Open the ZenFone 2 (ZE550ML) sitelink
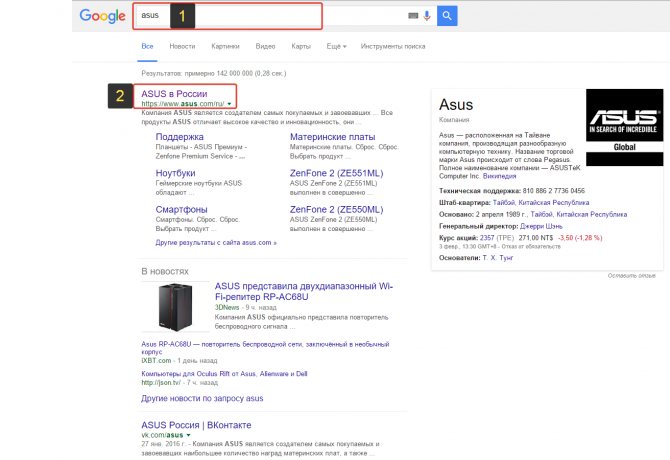The height and width of the screenshot is (460, 670). 336,209
